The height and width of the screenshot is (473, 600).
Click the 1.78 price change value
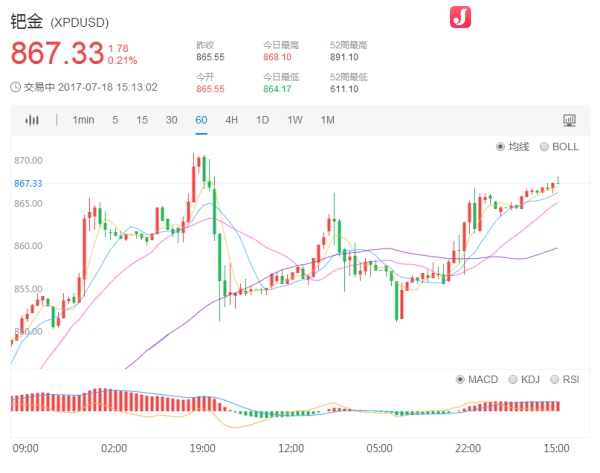[x=118, y=49]
